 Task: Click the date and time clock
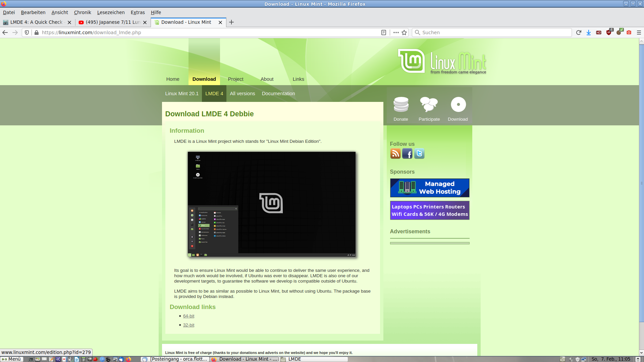tap(610, 359)
